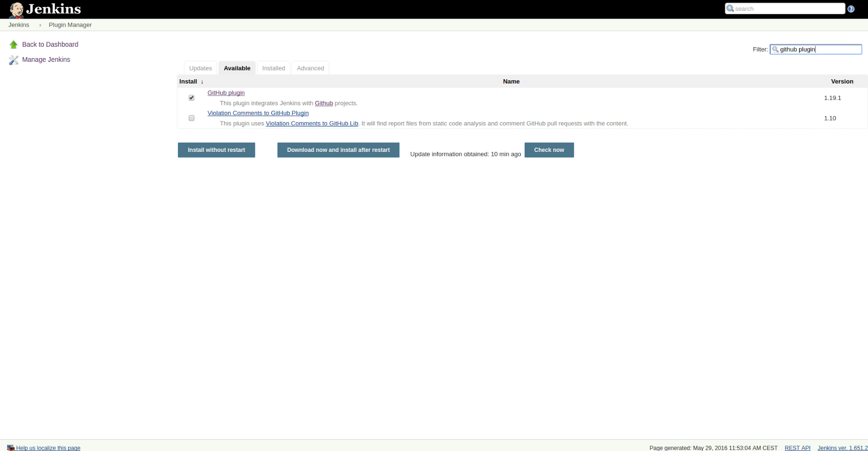This screenshot has width=868, height=451.
Task: Click the Manage Jenkins tools icon
Action: 14,60
